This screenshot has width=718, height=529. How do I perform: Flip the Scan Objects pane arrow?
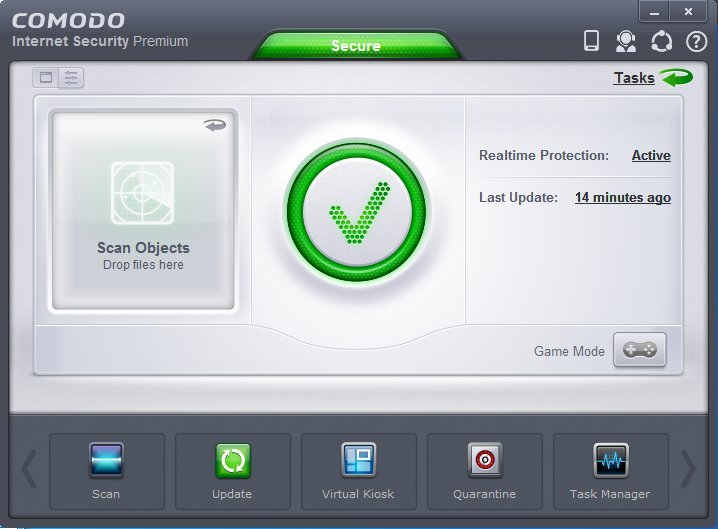coord(215,125)
